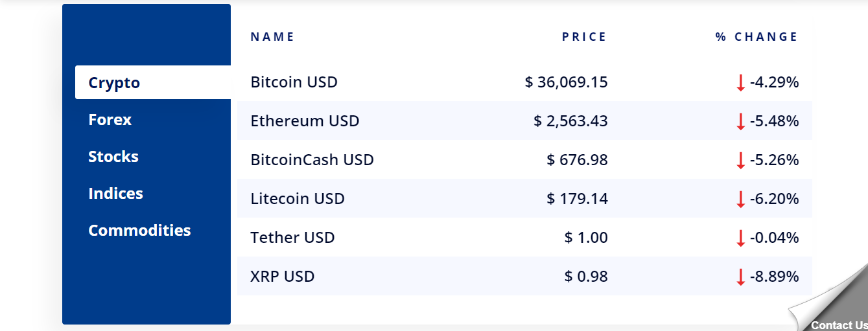
Task: Show the Indices market list
Action: (115, 194)
